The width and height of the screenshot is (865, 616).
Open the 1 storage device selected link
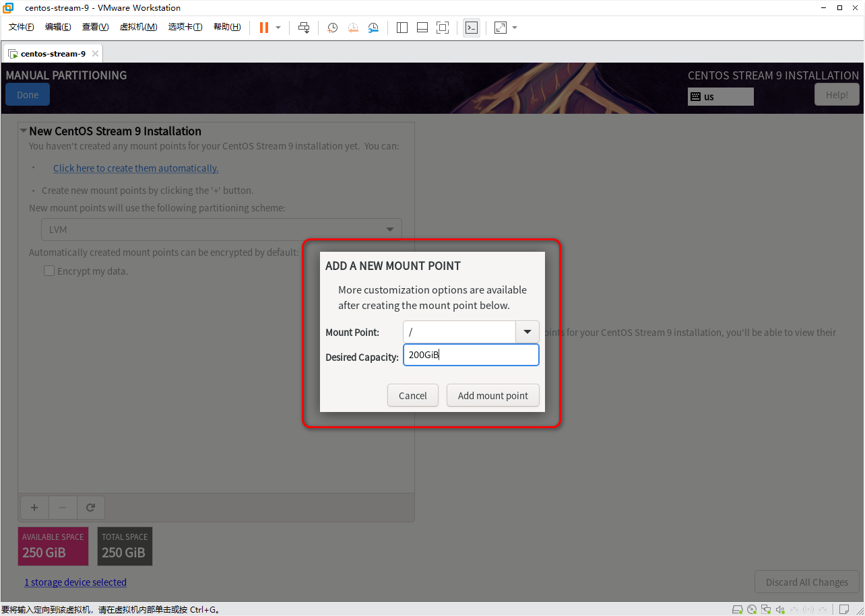pyautogui.click(x=75, y=582)
